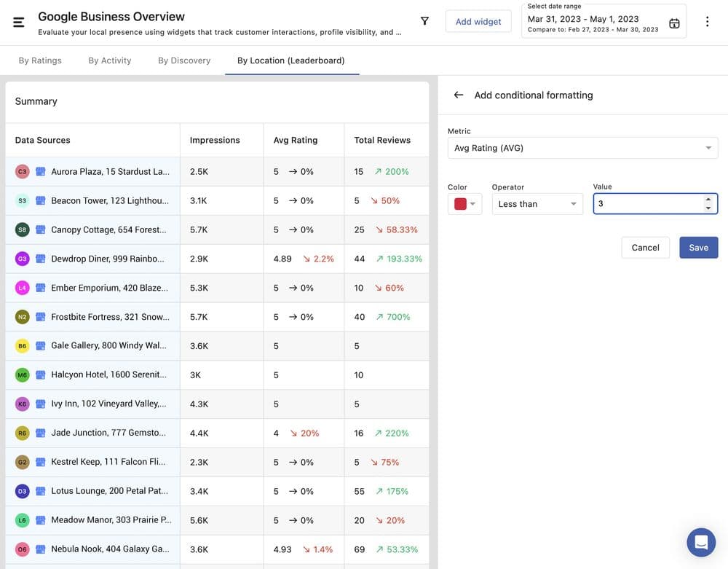This screenshot has height=569, width=728.
Task: Click the Add widget button
Action: click(478, 22)
